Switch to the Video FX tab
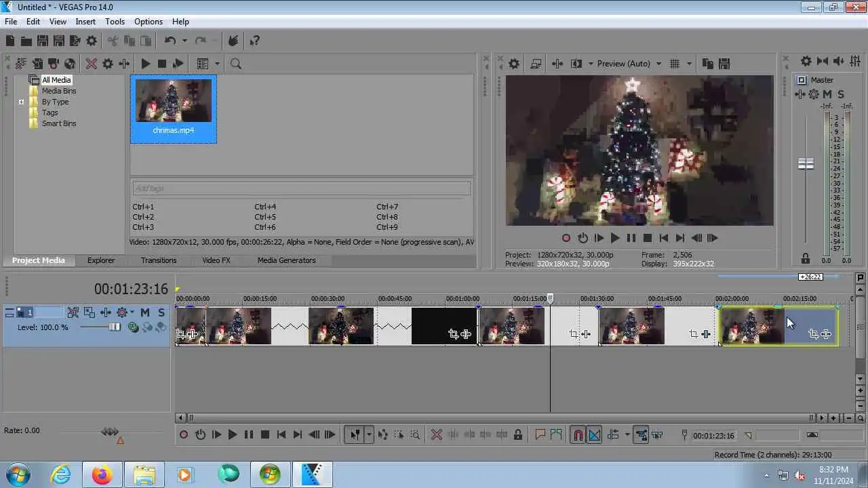 (216, 260)
